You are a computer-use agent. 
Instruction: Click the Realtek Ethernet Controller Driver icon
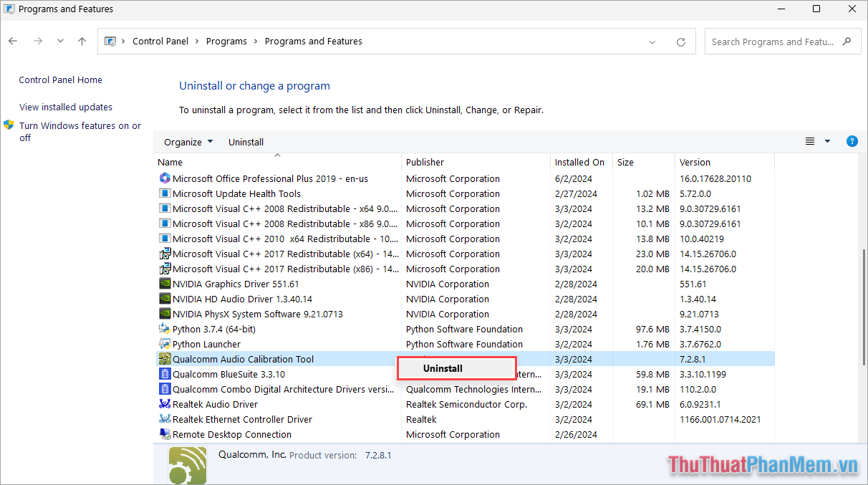pyautogui.click(x=164, y=419)
